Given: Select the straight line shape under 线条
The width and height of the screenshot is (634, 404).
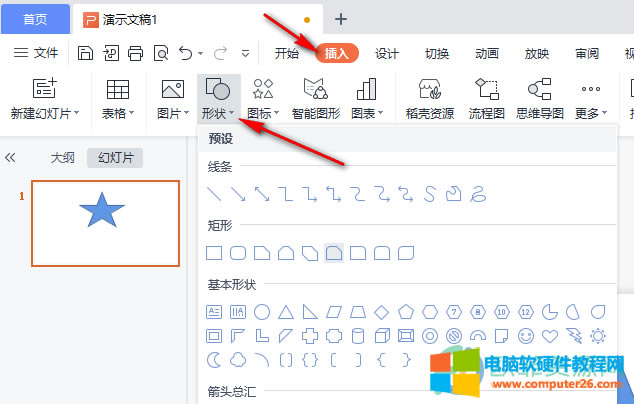Looking at the screenshot, I should (213, 192).
